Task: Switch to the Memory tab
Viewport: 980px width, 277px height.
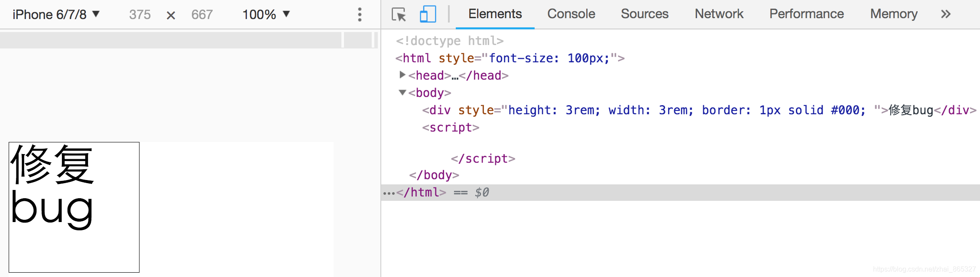Action: click(894, 14)
